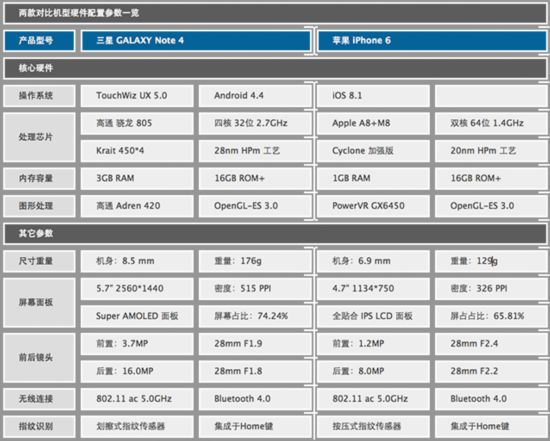Click the 核心硬件 section bar
Image resolution: width=550 pixels, height=441 pixels.
275,68
